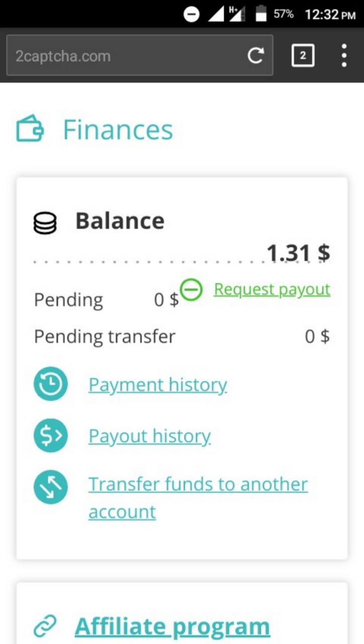Click the Affiliate program chain link icon

click(45, 626)
